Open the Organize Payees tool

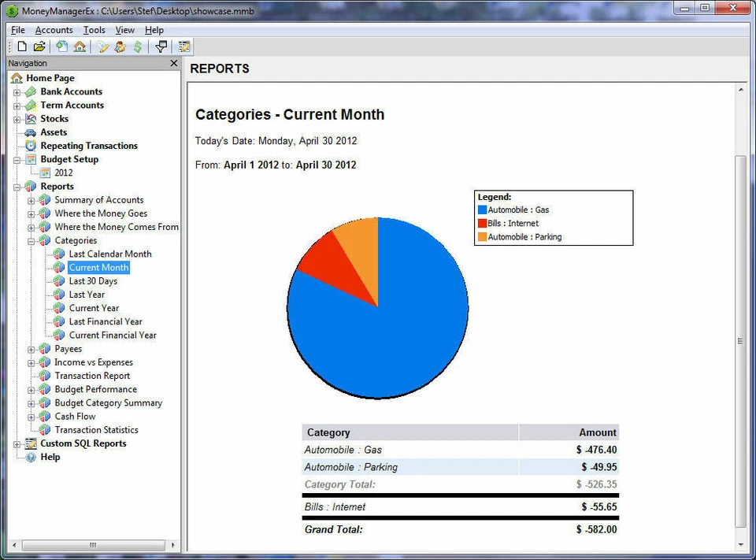pos(120,46)
